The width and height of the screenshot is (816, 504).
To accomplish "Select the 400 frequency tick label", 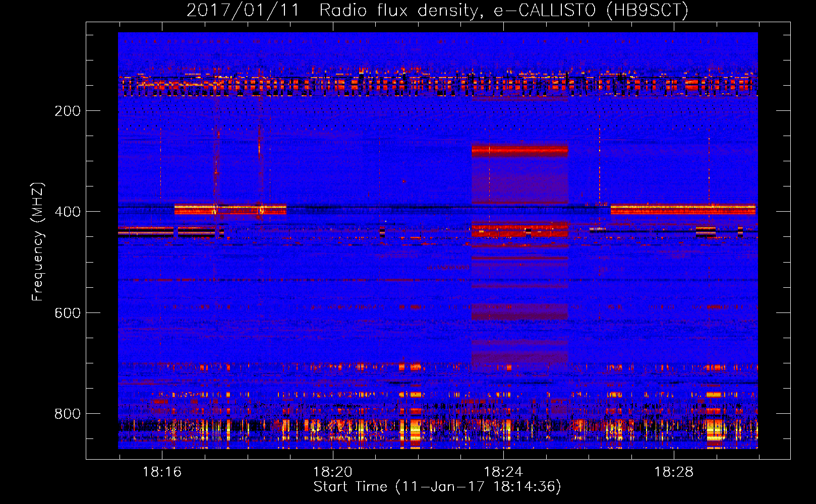I will point(68,212).
